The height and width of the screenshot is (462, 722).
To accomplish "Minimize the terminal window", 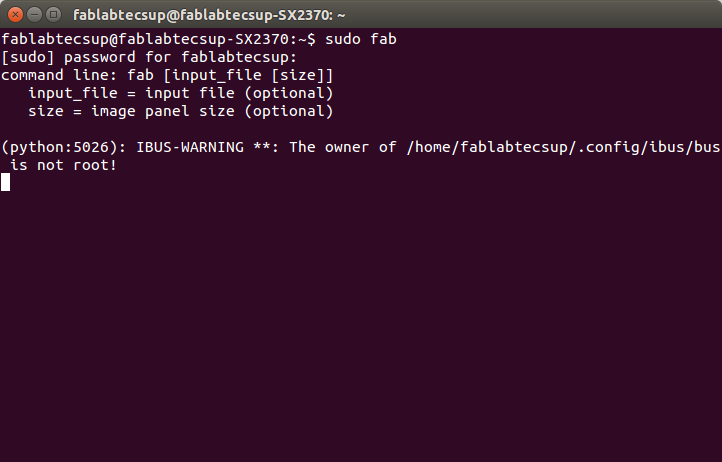I will [x=35, y=15].
